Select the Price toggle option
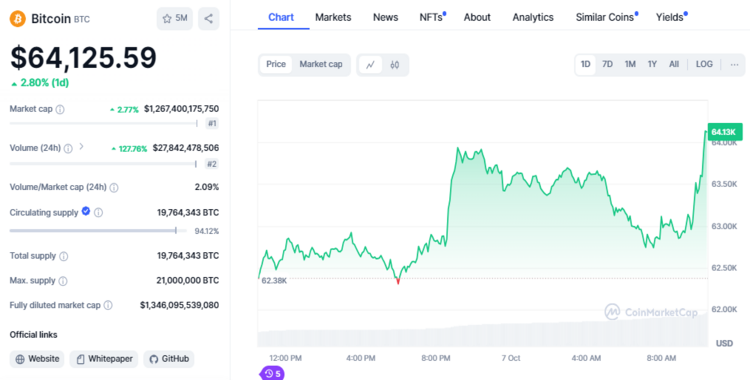This screenshot has height=380, width=750. click(276, 64)
